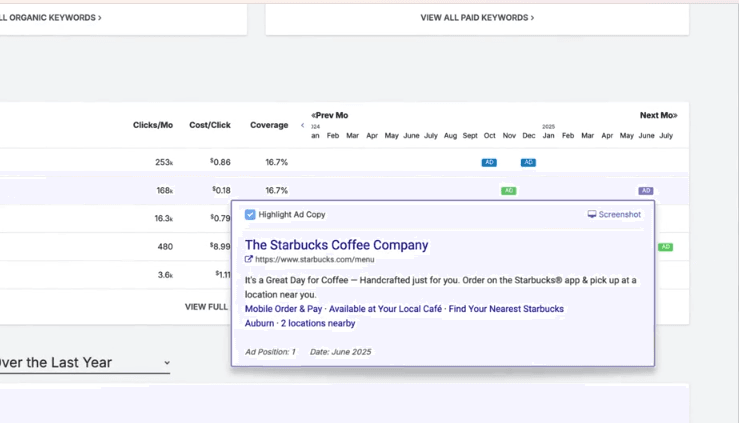The height and width of the screenshot is (423, 739).
Task: Go to Prev Mo in the timeline
Action: [x=330, y=115]
